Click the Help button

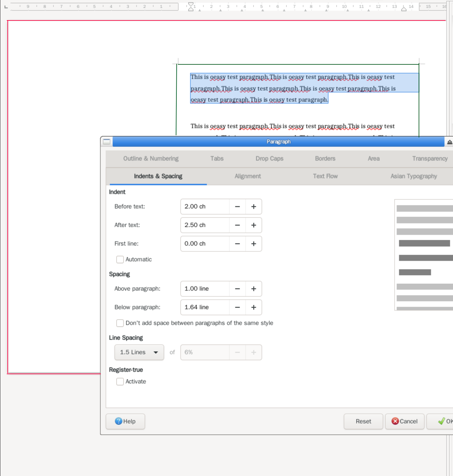(x=125, y=421)
